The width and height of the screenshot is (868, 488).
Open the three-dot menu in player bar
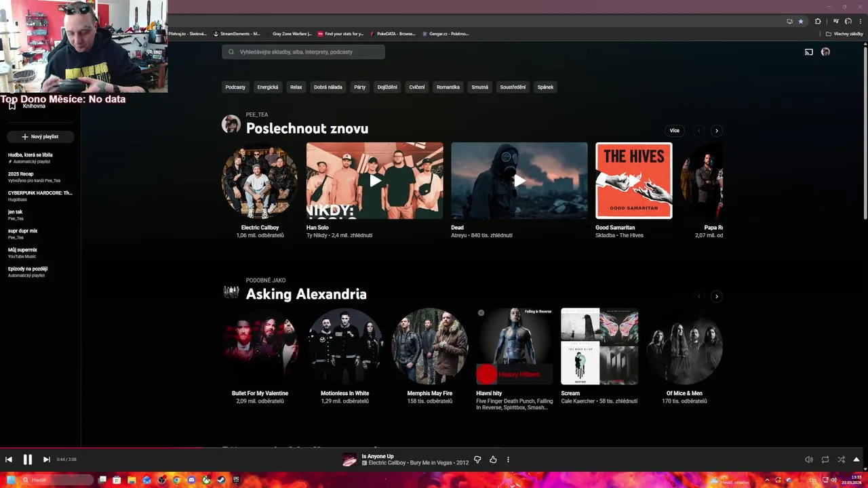tap(508, 460)
